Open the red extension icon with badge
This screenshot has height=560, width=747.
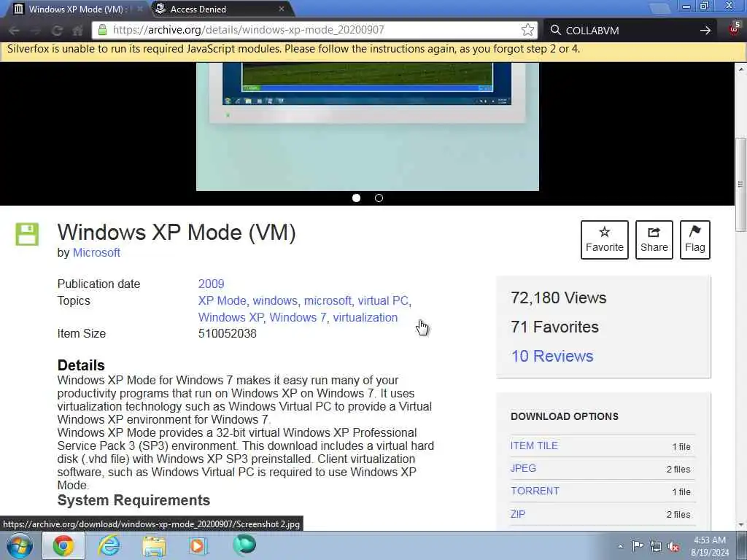coord(734,29)
